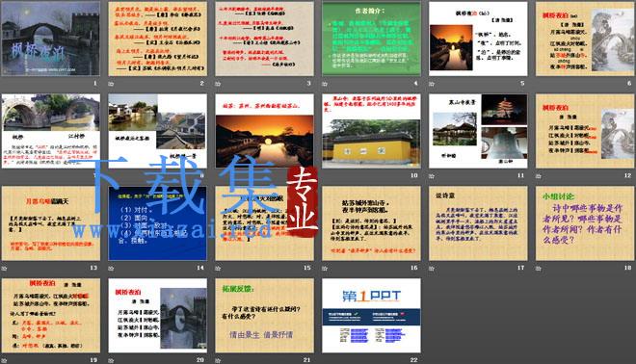This screenshot has width=636, height=364.
Task: Select the blue background slide 14
Action: [x=158, y=223]
